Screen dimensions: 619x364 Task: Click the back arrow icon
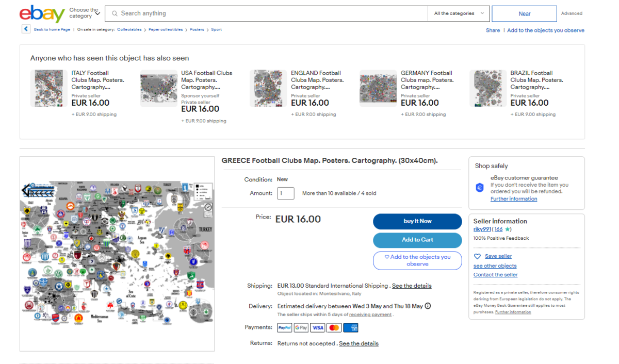pos(26,29)
